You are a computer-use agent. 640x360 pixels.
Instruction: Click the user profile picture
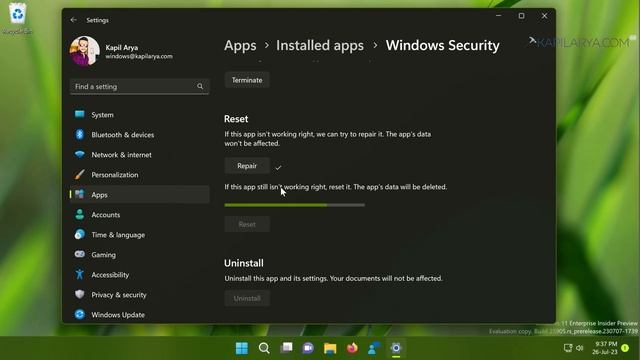pyautogui.click(x=84, y=51)
